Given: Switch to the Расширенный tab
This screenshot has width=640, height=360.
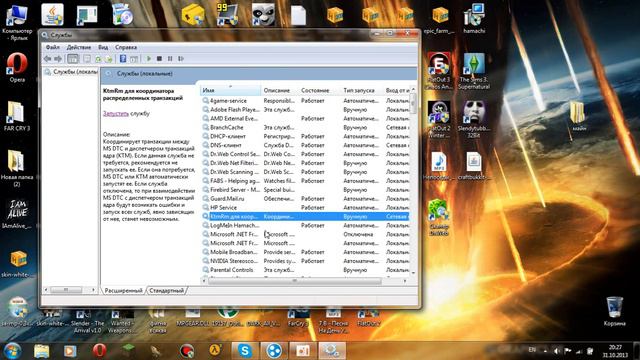Looking at the screenshot, I should (124, 291).
